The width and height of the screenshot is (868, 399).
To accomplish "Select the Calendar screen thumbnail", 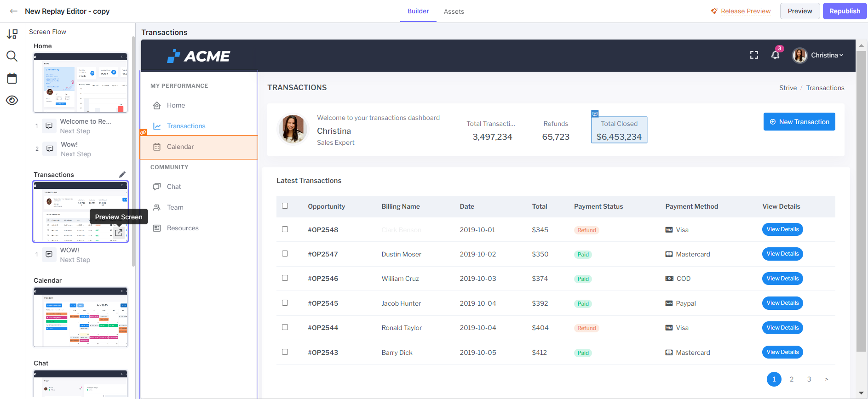I will click(80, 317).
